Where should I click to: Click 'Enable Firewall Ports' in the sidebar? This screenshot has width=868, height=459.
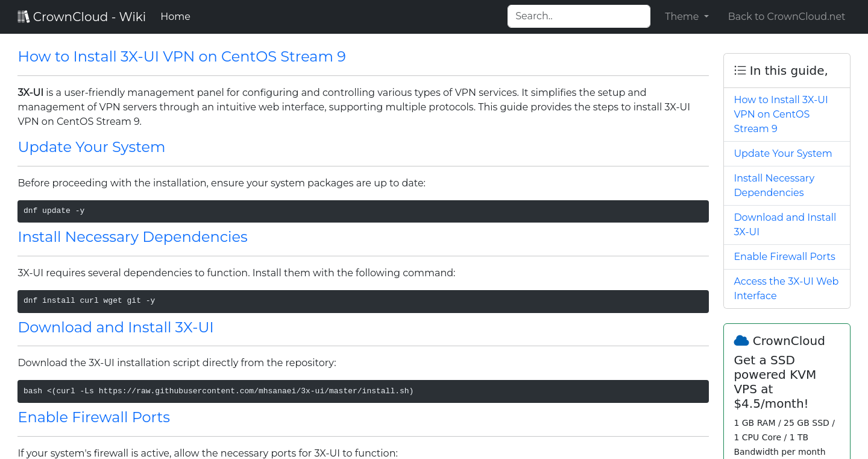(x=784, y=256)
